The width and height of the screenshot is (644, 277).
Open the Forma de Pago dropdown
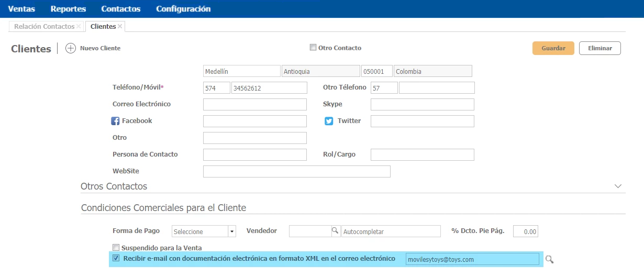coord(231,231)
